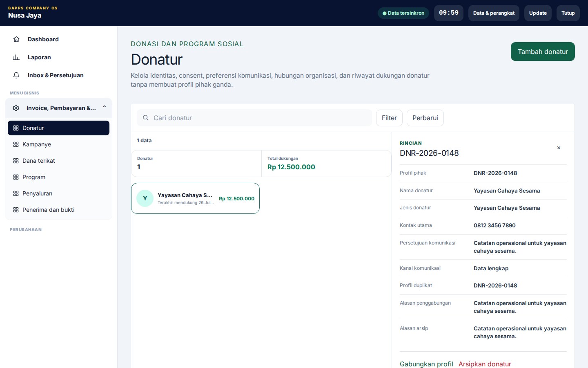Image resolution: width=588 pixels, height=368 pixels.
Task: Click the Donatur count value 1
Action: [x=139, y=167]
